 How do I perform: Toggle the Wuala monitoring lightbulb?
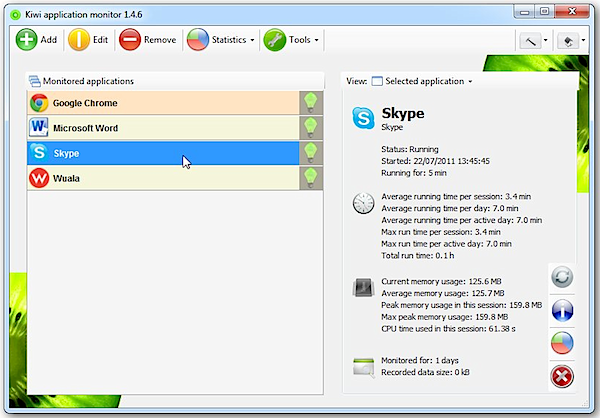point(311,178)
